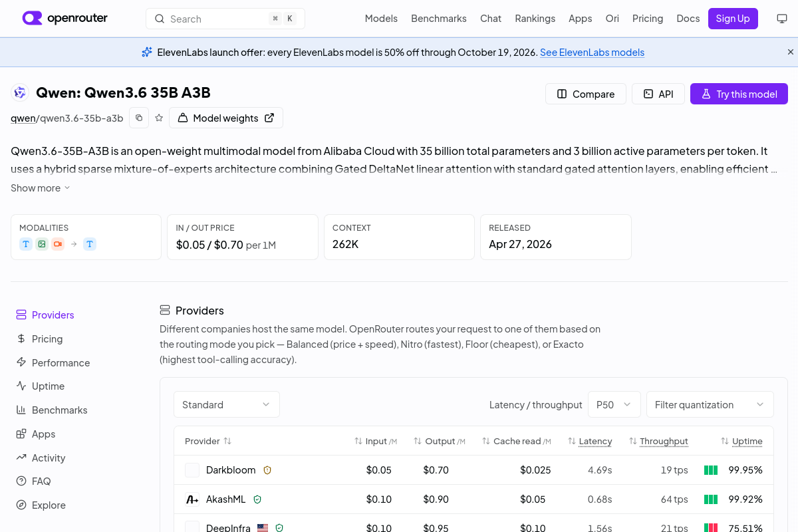
Task: Click the AkashML green shield icon
Action: pyautogui.click(x=257, y=499)
